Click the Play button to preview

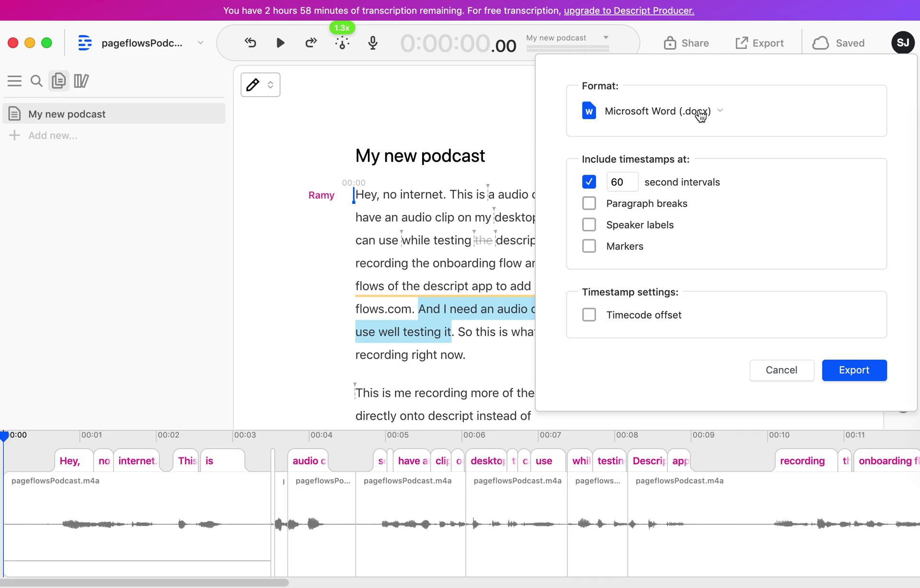(280, 43)
